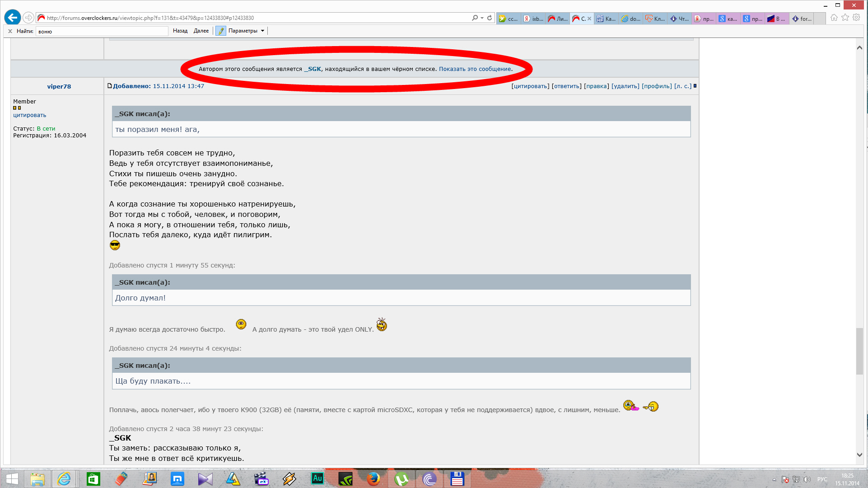This screenshot has height=488, width=868.
Task: Switch to the for... browser tab
Action: 802,19
